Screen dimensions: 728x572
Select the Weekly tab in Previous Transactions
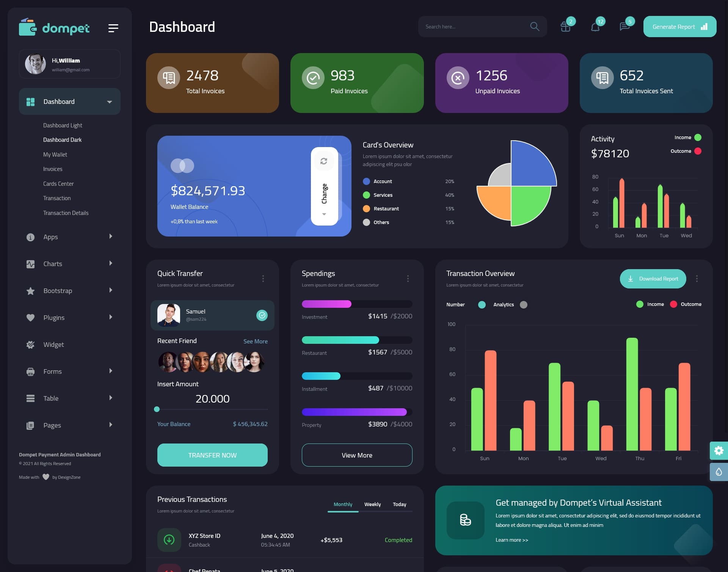click(372, 504)
